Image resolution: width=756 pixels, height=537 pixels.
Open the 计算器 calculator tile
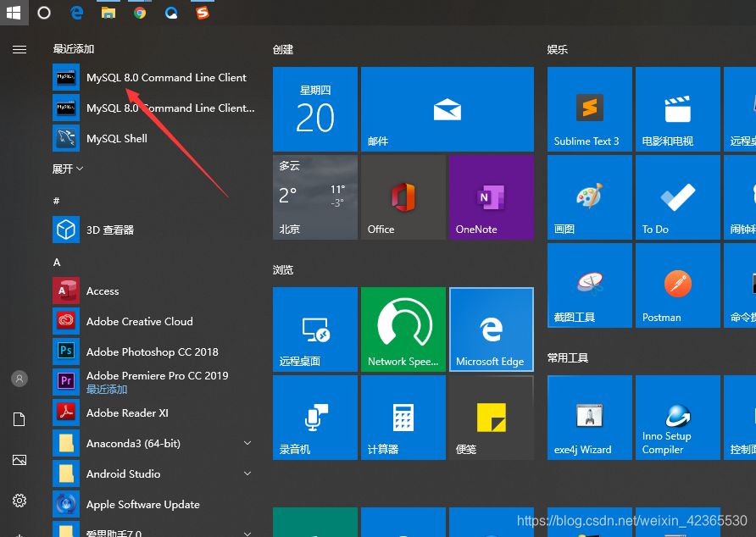403,418
